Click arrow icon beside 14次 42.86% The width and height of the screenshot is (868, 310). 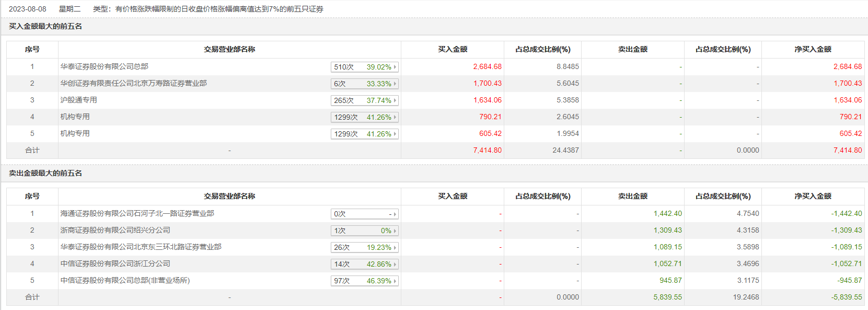395,264
